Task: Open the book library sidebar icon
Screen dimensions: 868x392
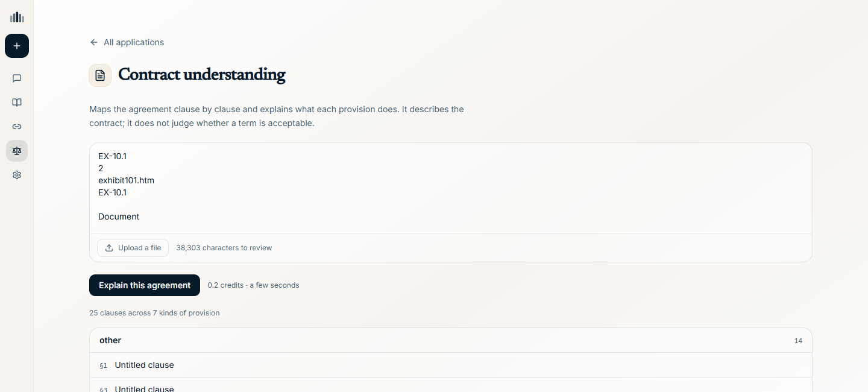Action: tap(17, 103)
